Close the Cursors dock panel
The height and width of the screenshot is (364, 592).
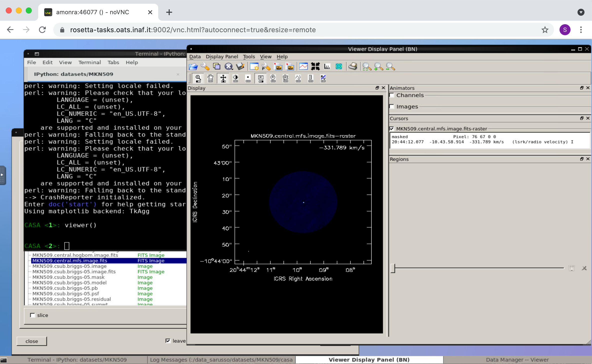pyautogui.click(x=588, y=118)
